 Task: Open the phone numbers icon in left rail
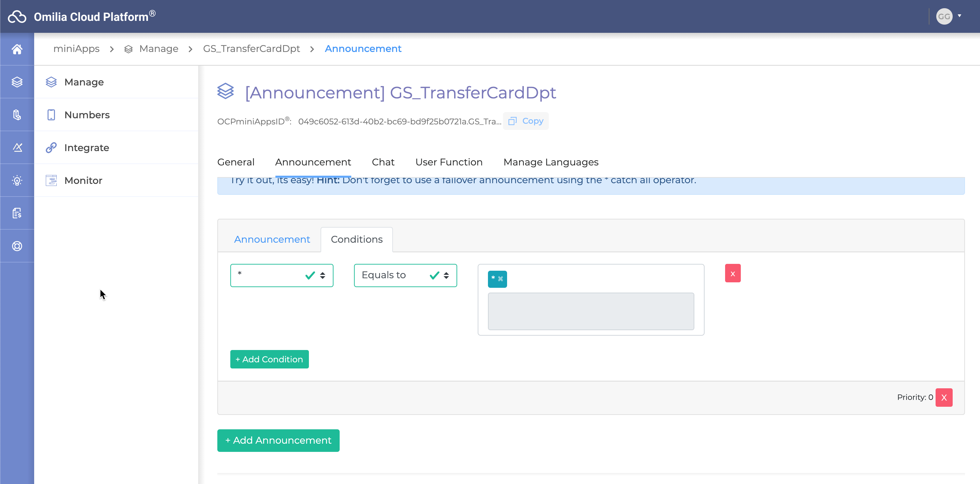(17, 115)
